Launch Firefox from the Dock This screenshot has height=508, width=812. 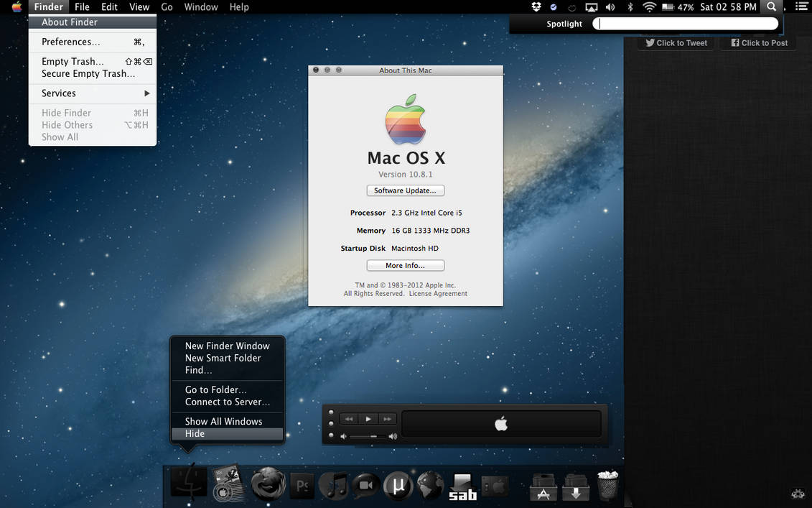click(269, 484)
